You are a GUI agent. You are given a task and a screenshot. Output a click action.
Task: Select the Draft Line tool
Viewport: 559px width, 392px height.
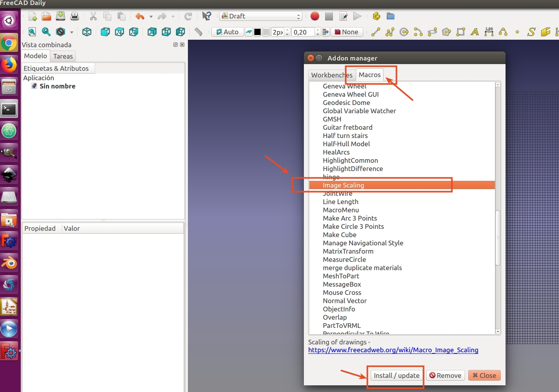(376, 32)
